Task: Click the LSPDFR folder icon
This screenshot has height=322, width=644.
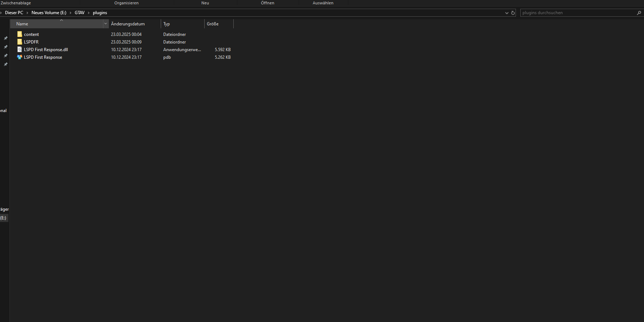Action: [x=20, y=42]
